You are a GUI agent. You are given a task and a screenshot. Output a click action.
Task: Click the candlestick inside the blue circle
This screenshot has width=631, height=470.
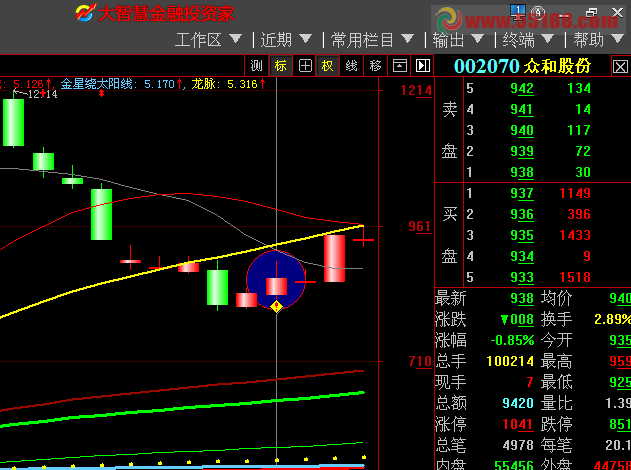point(276,287)
